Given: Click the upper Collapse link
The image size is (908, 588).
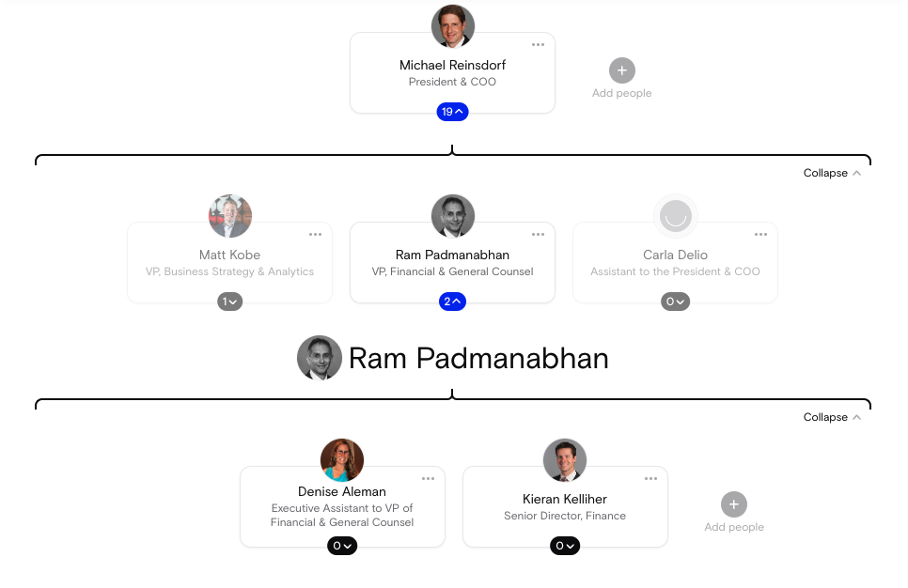Looking at the screenshot, I should 831,173.
